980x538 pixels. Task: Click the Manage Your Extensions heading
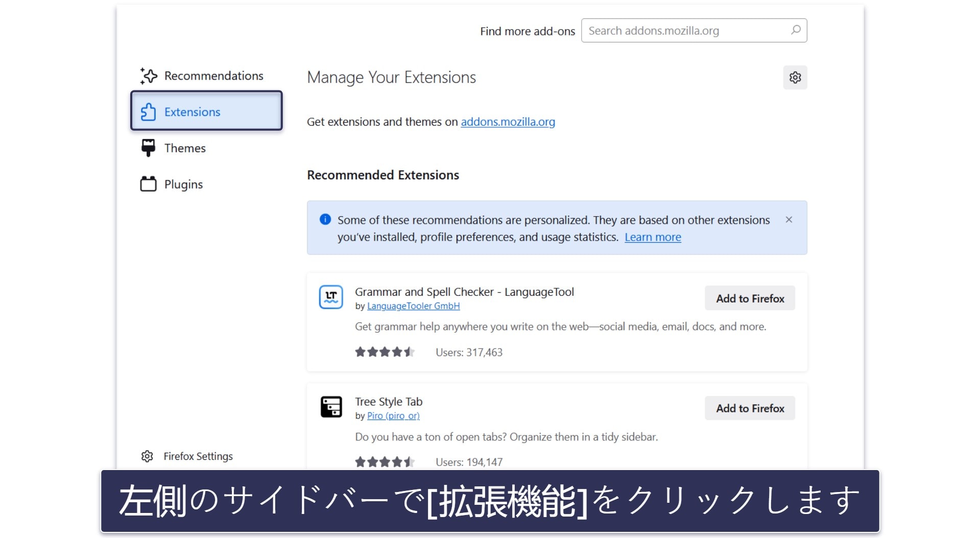click(391, 78)
